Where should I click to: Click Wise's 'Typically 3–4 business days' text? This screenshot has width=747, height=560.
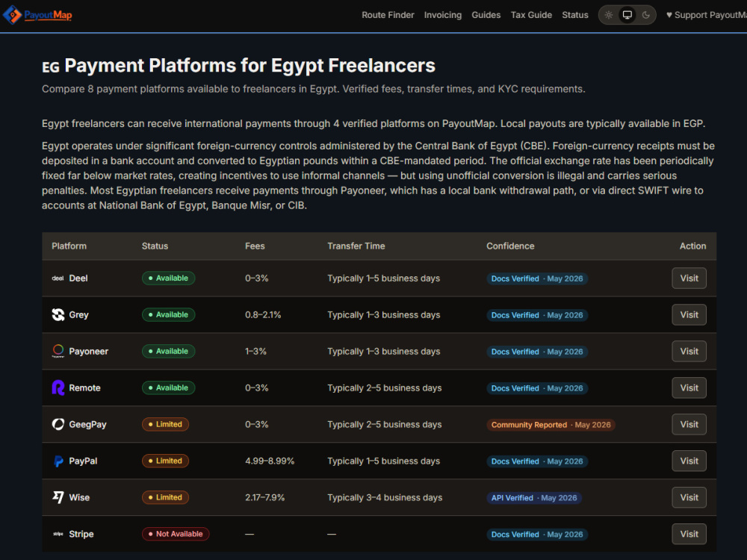[385, 497]
